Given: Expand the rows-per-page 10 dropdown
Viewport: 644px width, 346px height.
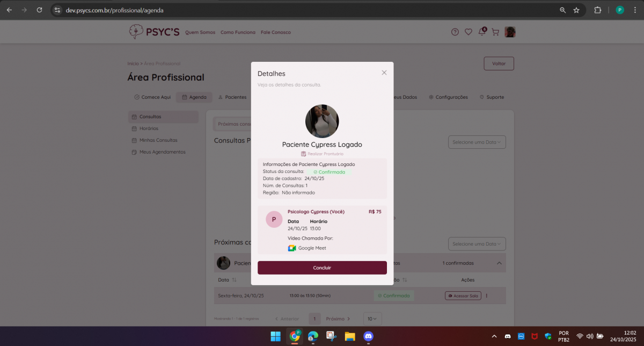Looking at the screenshot, I should pyautogui.click(x=372, y=319).
